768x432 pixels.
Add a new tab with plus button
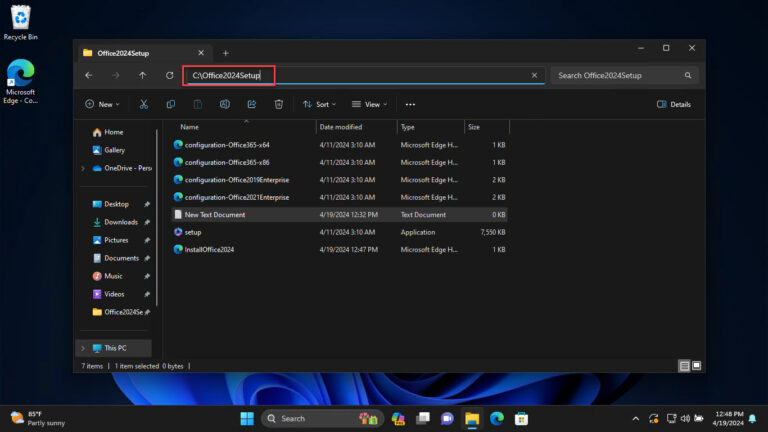pyautogui.click(x=225, y=52)
